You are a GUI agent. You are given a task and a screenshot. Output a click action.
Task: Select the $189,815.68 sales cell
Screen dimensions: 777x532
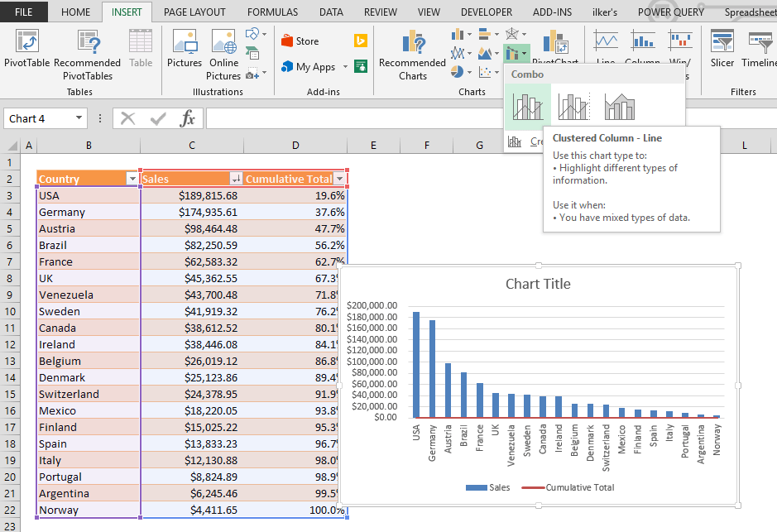[192, 195]
